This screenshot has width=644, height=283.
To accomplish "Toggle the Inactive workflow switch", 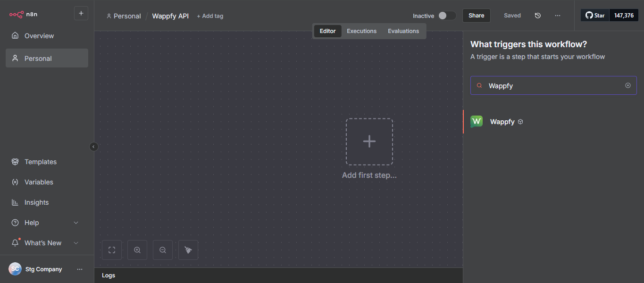I will click(x=447, y=16).
